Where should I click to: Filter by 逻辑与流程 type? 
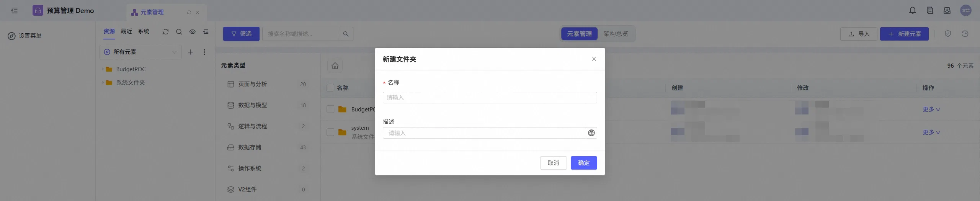point(267,126)
